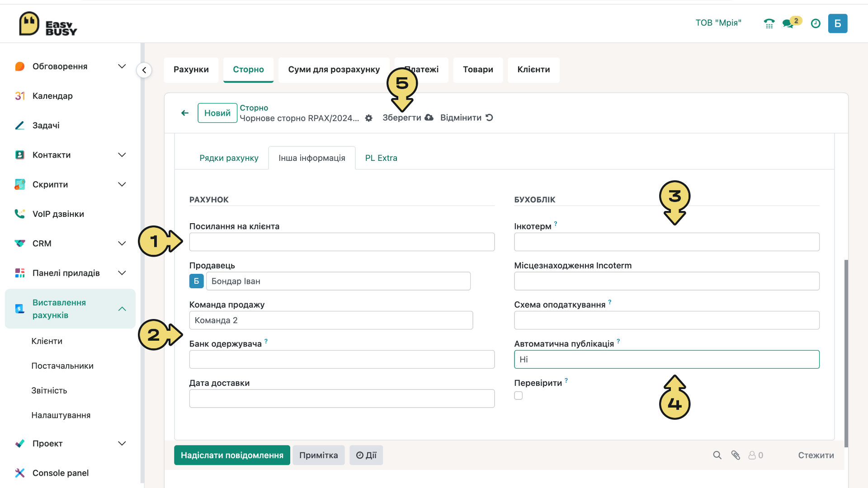The image size is (868, 488).
Task: Click the Обговорення sidebar icon
Action: 19,66
